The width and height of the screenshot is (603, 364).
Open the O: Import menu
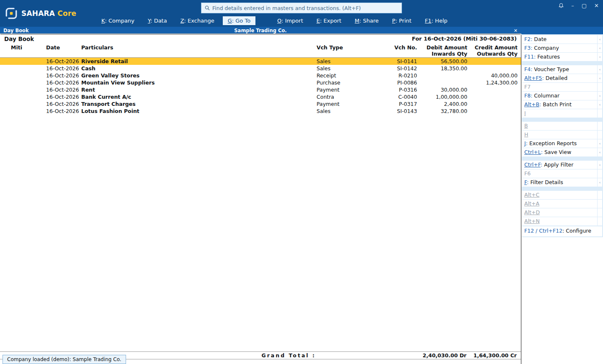point(290,21)
